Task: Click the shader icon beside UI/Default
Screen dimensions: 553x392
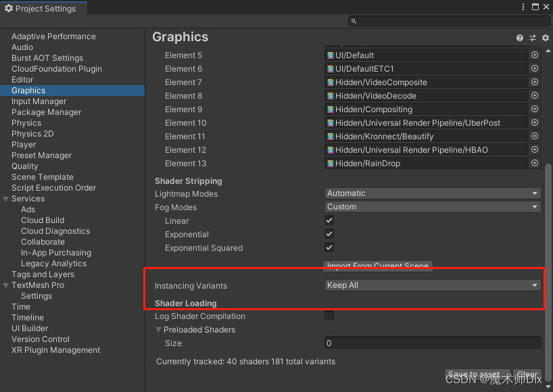Action: (x=331, y=55)
